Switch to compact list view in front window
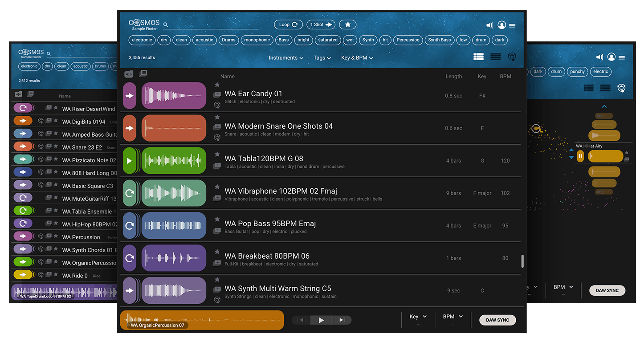644x342 pixels. click(495, 57)
